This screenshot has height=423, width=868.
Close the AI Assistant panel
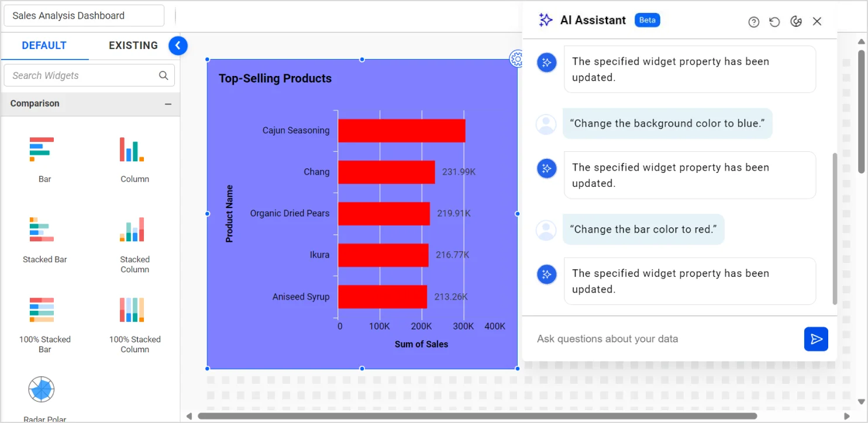pyautogui.click(x=817, y=22)
